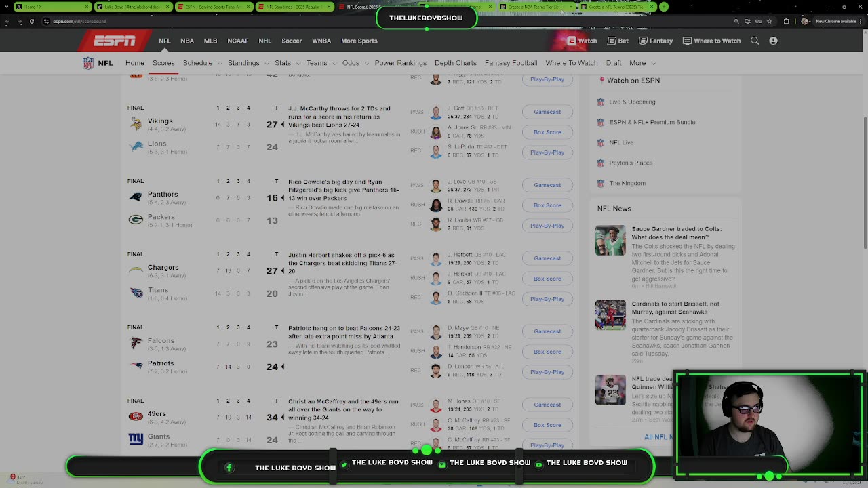
Task: Open Box Score for 49ers vs Giants
Action: pos(547,425)
